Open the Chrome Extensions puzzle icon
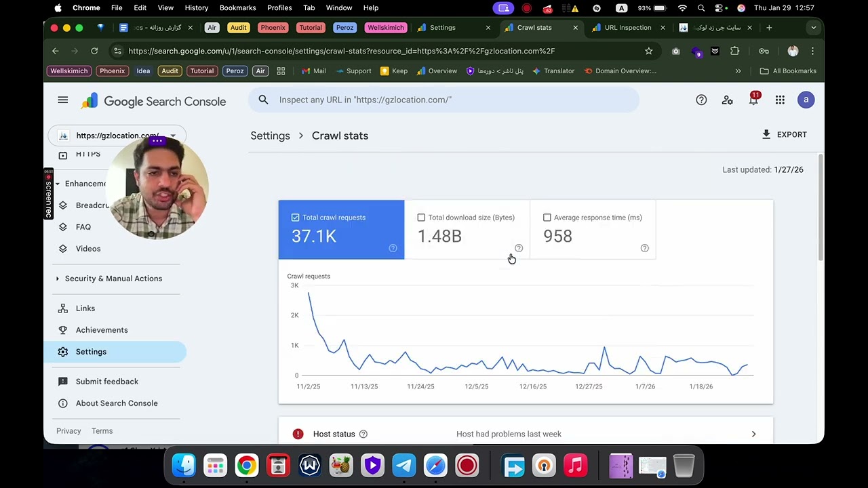 [735, 51]
